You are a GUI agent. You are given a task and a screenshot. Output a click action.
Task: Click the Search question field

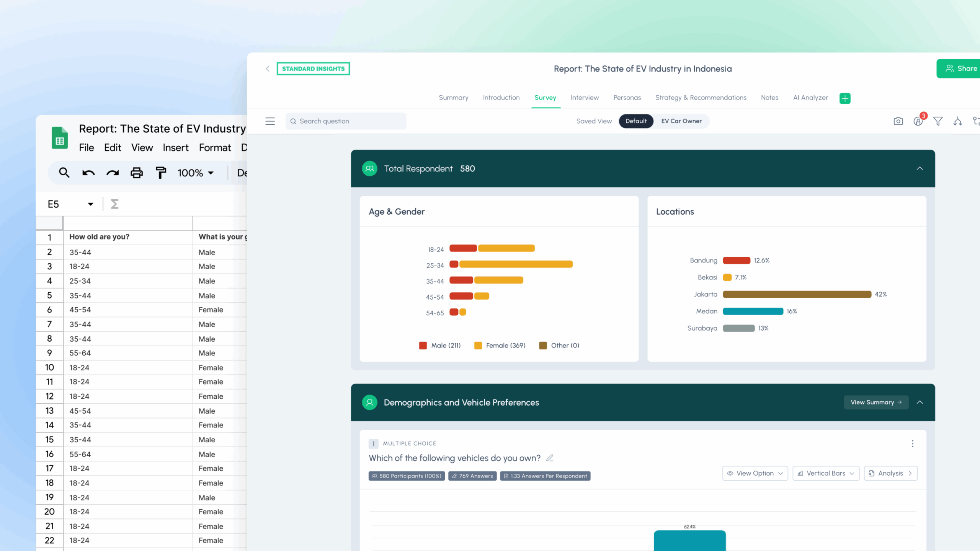(x=346, y=121)
